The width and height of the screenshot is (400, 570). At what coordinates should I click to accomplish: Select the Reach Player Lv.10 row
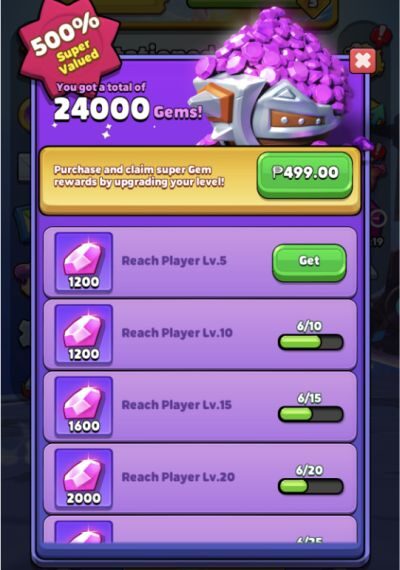pyautogui.click(x=200, y=334)
